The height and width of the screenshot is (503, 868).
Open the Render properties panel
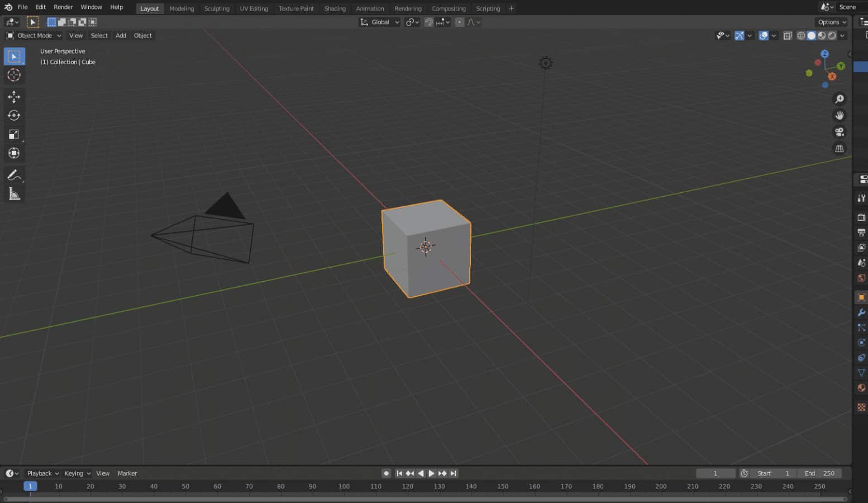coord(861,217)
